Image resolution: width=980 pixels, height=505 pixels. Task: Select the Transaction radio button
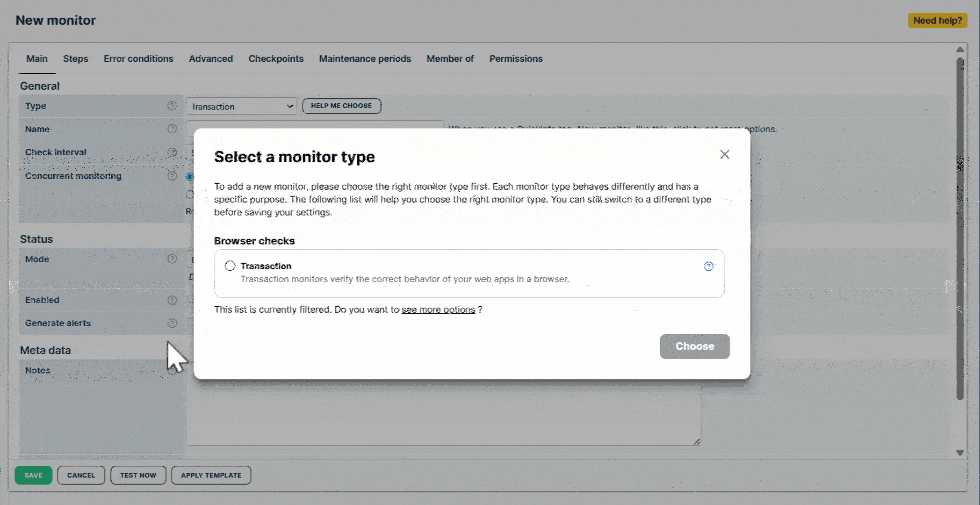click(230, 266)
